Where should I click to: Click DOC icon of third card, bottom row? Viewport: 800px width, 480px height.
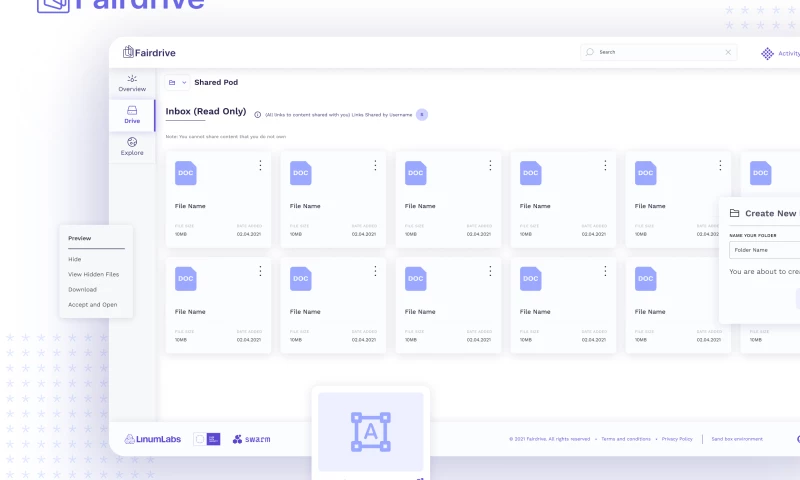pos(416,279)
